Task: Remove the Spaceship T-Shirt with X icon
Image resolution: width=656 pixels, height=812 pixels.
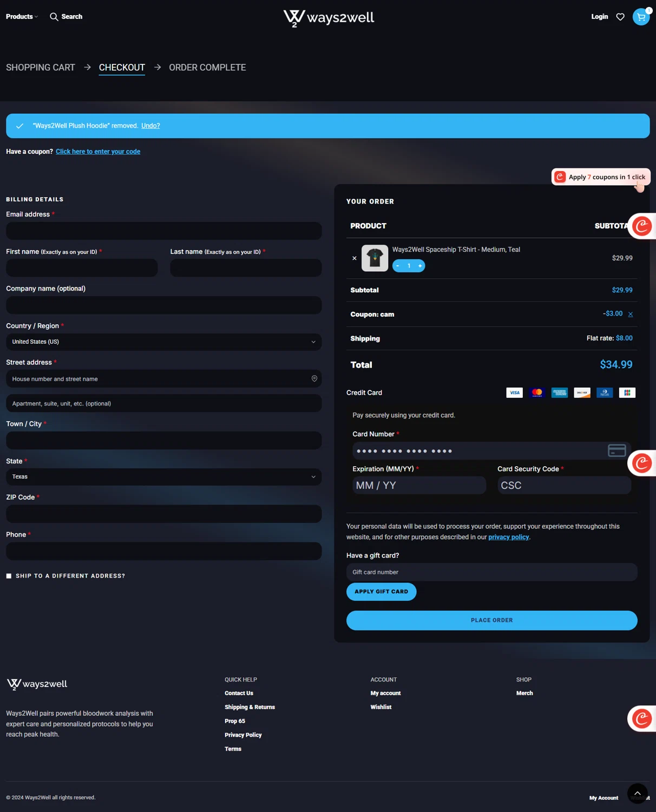Action: coord(355,258)
